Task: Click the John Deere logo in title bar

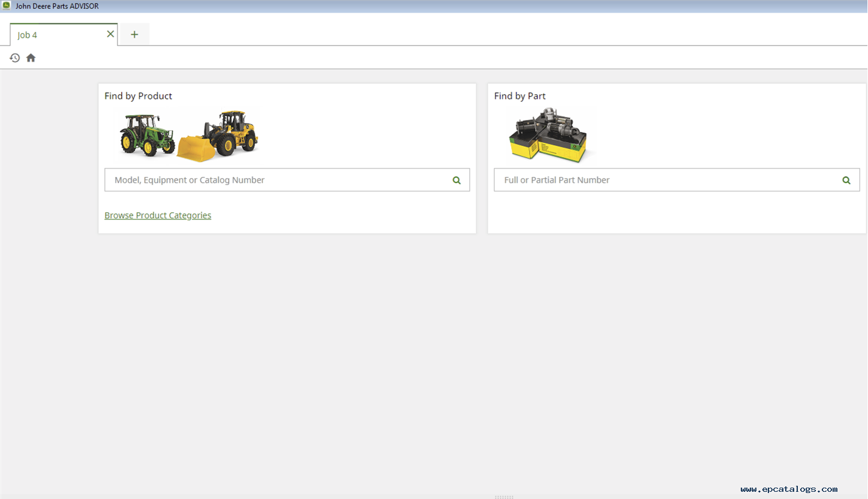Action: tap(7, 6)
